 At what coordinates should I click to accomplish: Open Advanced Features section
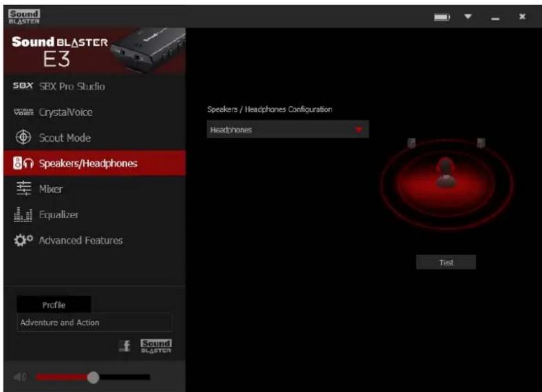pyautogui.click(x=95, y=240)
